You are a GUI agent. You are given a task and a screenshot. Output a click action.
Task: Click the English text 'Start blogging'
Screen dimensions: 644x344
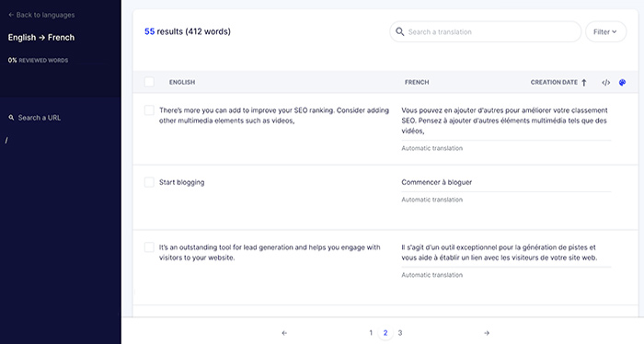tap(181, 182)
